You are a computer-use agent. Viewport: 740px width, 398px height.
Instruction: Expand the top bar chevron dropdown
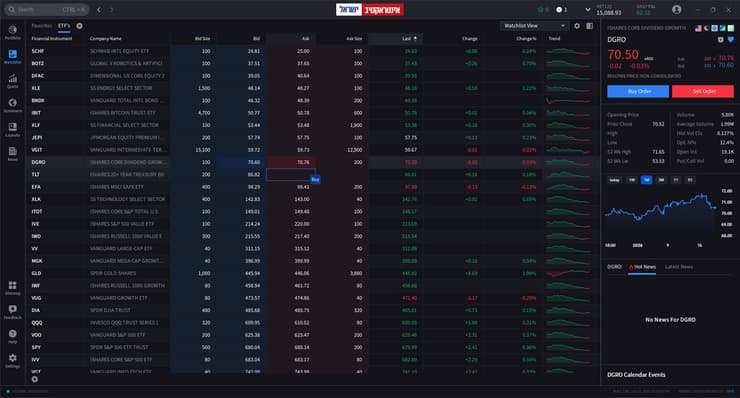click(588, 9)
